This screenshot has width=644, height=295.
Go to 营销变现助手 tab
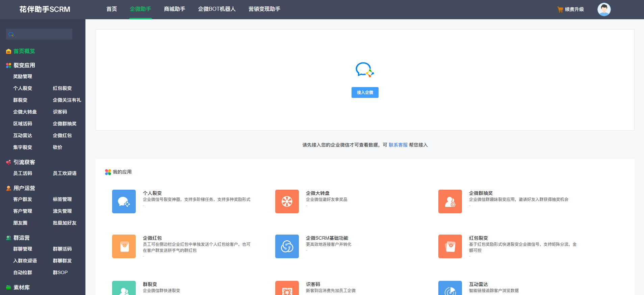click(264, 9)
